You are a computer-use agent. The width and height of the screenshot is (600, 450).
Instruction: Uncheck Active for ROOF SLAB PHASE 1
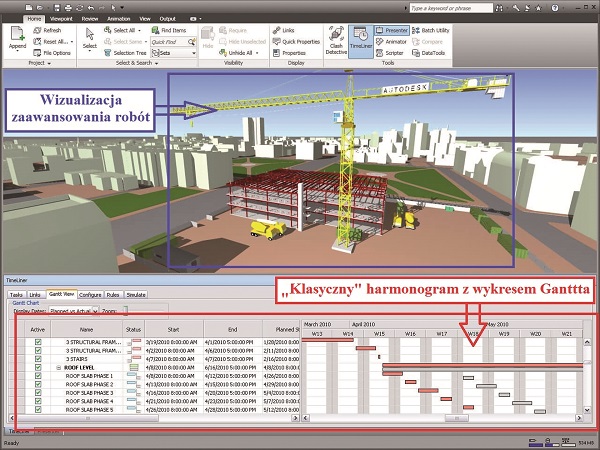click(x=38, y=376)
